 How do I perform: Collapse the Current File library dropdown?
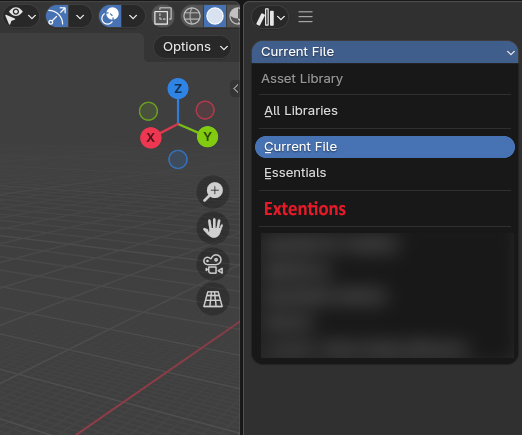point(385,52)
